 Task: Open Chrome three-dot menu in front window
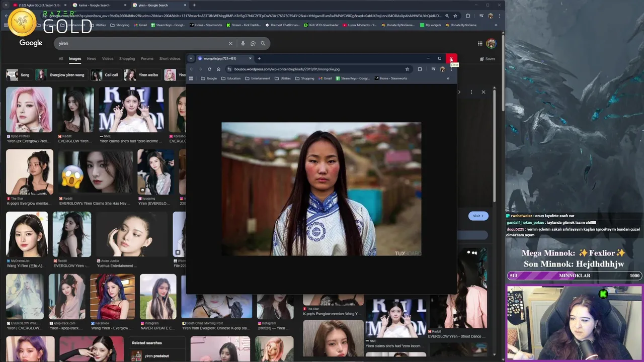tap(451, 69)
